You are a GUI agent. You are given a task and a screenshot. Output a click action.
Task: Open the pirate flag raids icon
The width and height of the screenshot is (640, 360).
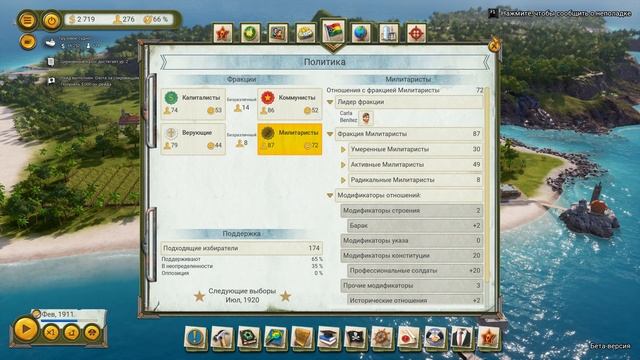[355, 338]
